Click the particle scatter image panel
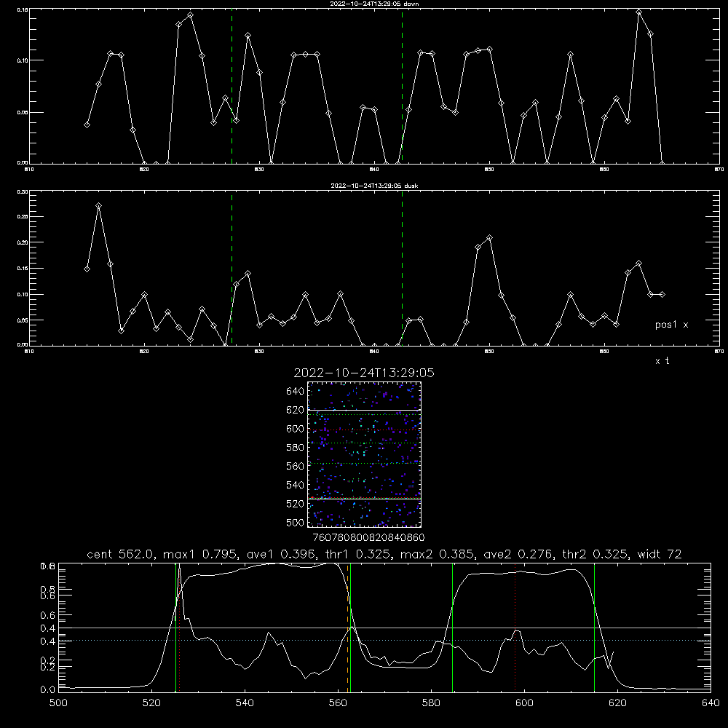 [364, 454]
